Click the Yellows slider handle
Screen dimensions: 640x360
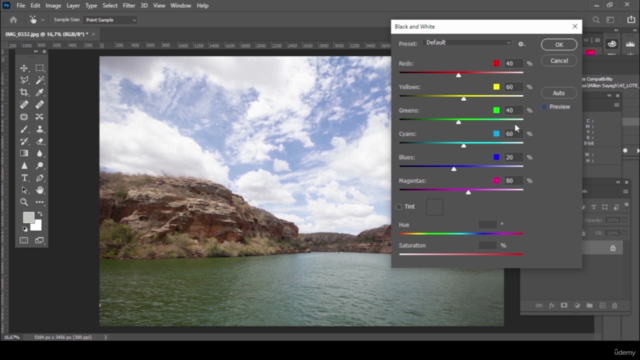pyautogui.click(x=464, y=99)
